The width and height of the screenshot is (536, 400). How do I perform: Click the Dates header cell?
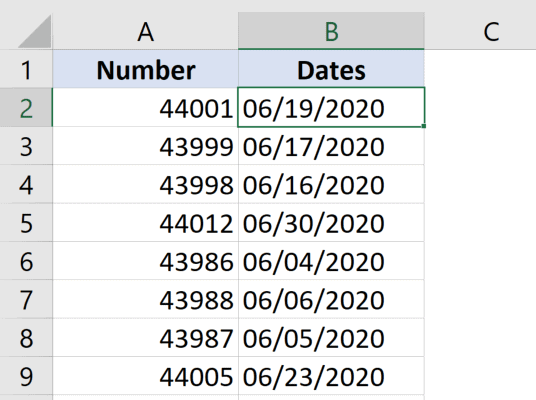[x=331, y=69]
